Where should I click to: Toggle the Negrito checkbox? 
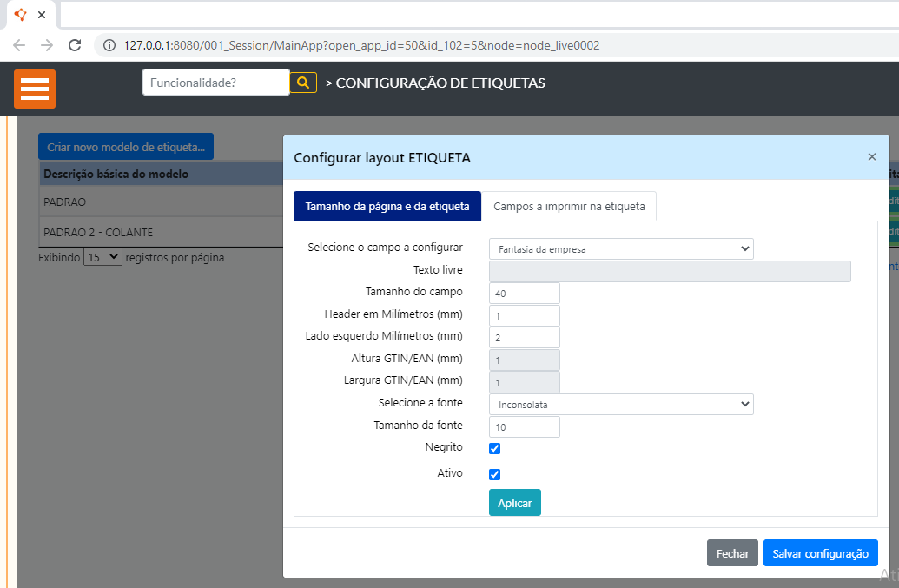pyautogui.click(x=495, y=449)
